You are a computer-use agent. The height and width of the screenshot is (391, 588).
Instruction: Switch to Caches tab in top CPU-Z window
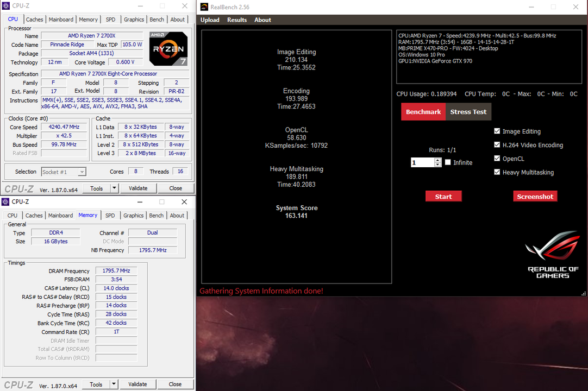pos(34,20)
